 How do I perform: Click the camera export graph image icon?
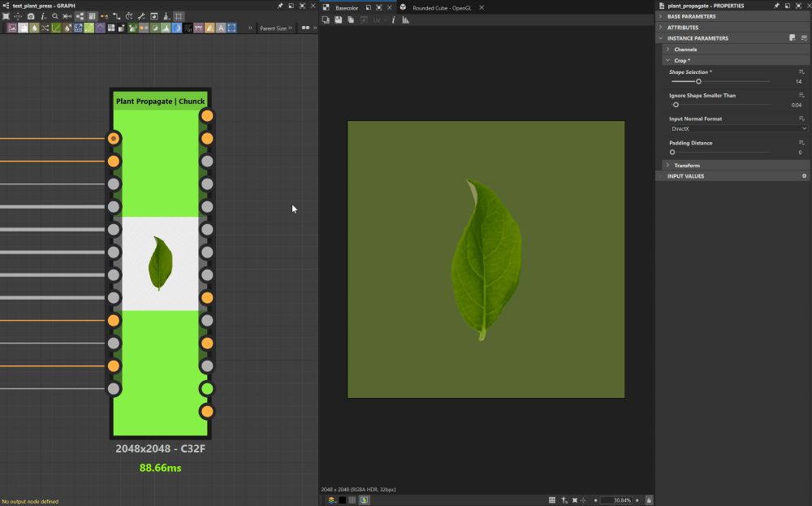click(x=31, y=16)
